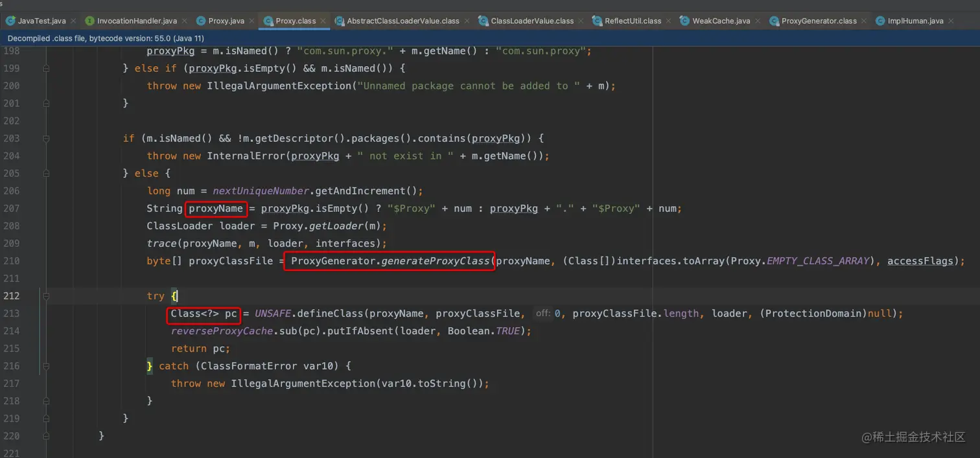
Task: Click Boolean.TRUE on line 214
Action: (x=484, y=330)
